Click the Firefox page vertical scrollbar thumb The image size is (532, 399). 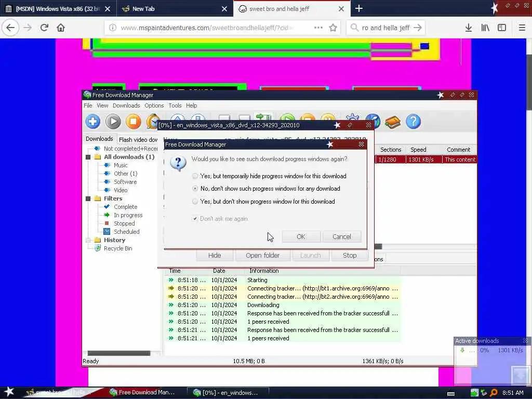pyautogui.click(x=529, y=82)
